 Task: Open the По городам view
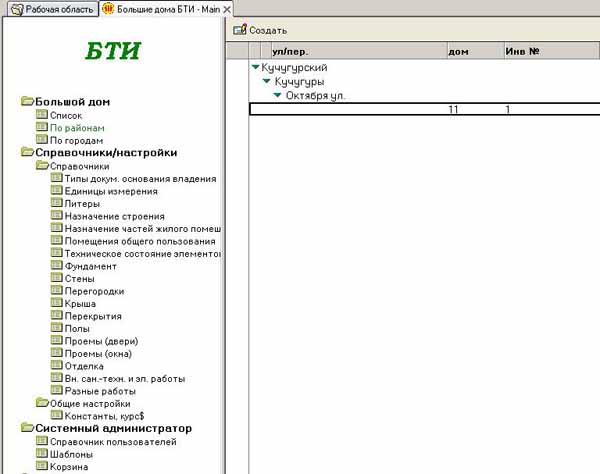[x=76, y=141]
